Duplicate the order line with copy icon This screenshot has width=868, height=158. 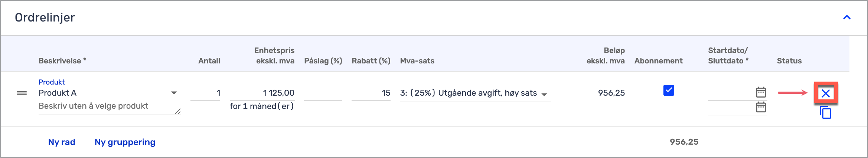(825, 112)
